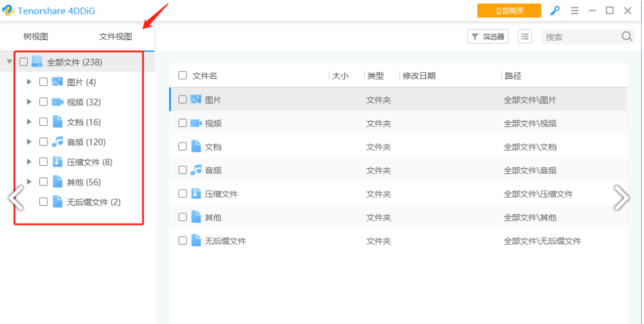Check the 压缩文件 row checkbox in table

182,193
